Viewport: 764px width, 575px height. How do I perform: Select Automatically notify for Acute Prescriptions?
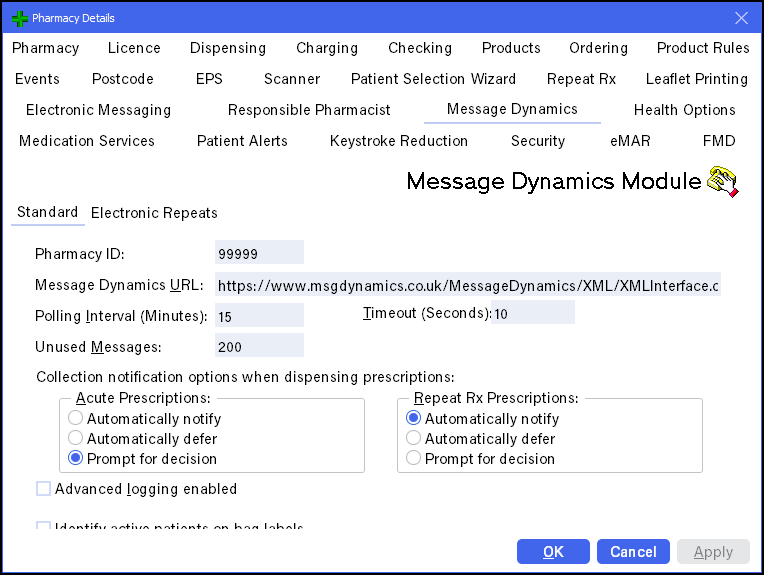[x=76, y=419]
